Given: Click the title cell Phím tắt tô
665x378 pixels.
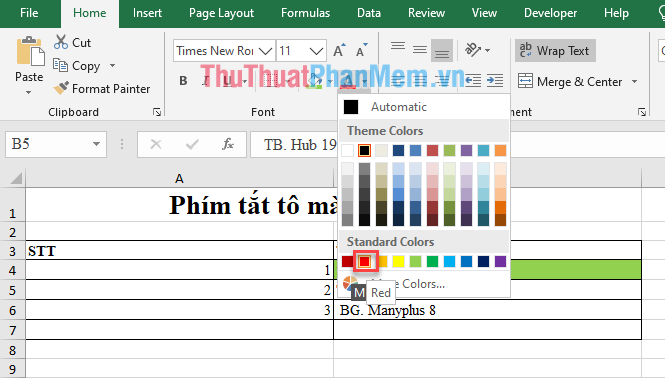Looking at the screenshot, I should point(254,204).
